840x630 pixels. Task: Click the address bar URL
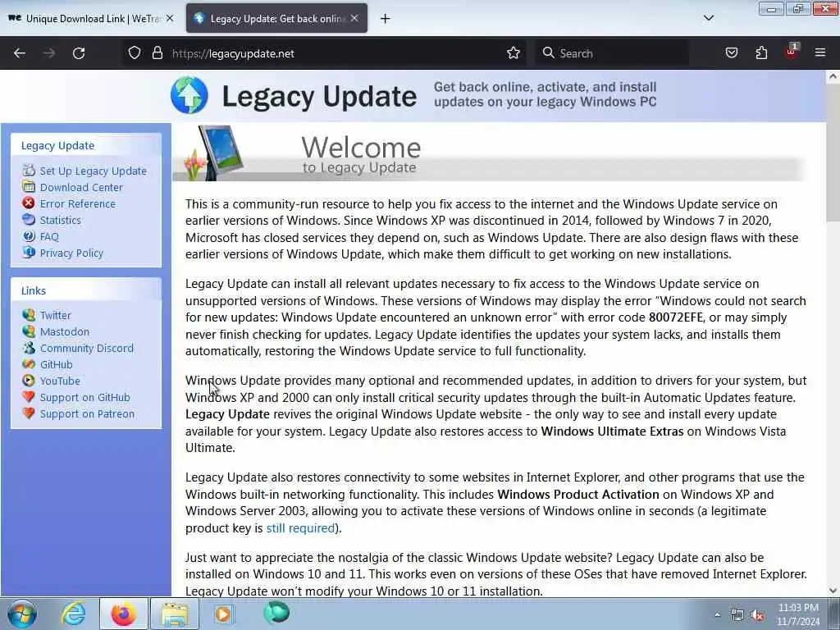point(233,53)
